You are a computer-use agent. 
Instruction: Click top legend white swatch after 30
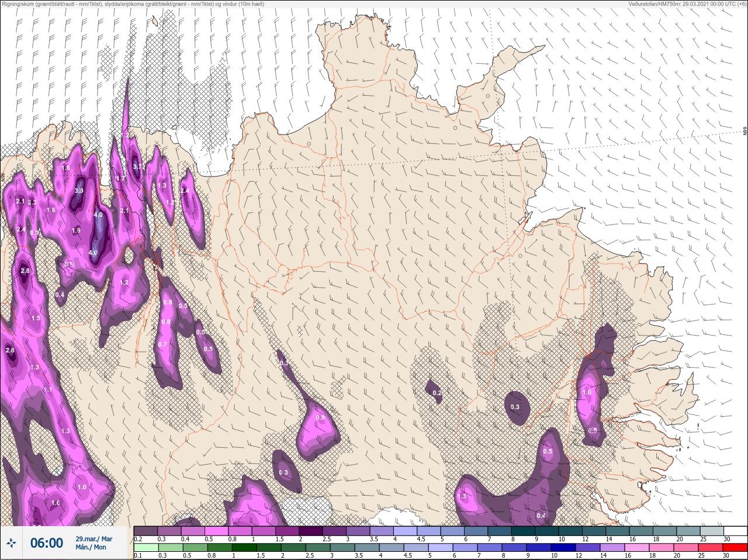click(735, 531)
